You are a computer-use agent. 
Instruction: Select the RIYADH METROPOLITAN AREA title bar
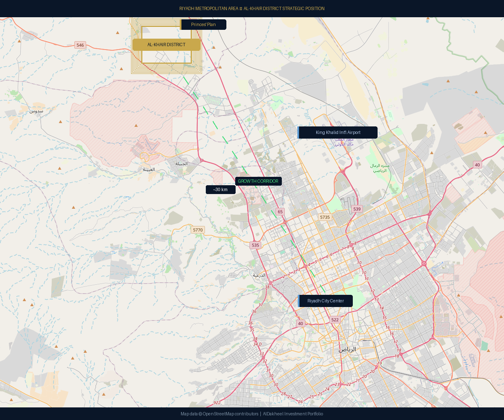click(x=252, y=8)
